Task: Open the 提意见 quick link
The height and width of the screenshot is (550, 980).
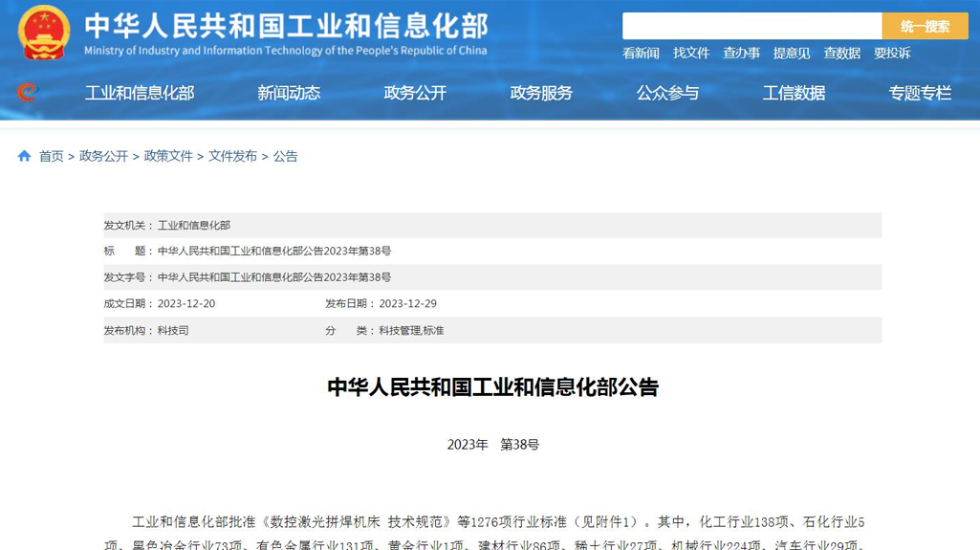Action: click(792, 54)
